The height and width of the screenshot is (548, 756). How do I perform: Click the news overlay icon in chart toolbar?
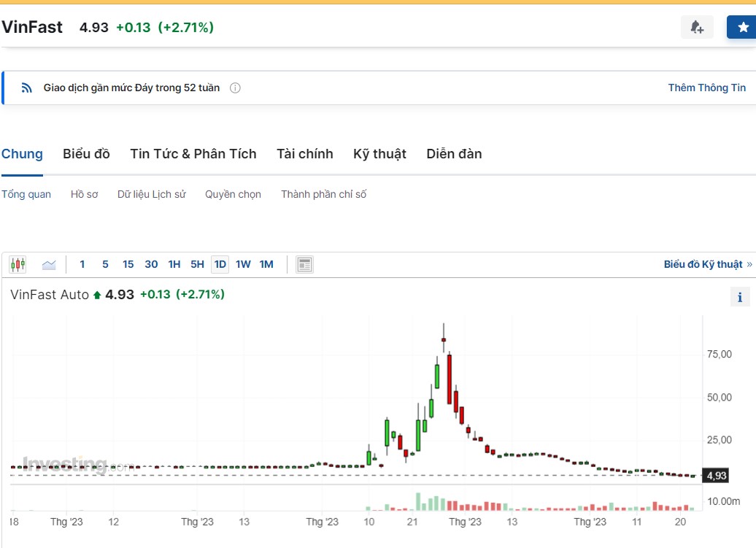[304, 264]
